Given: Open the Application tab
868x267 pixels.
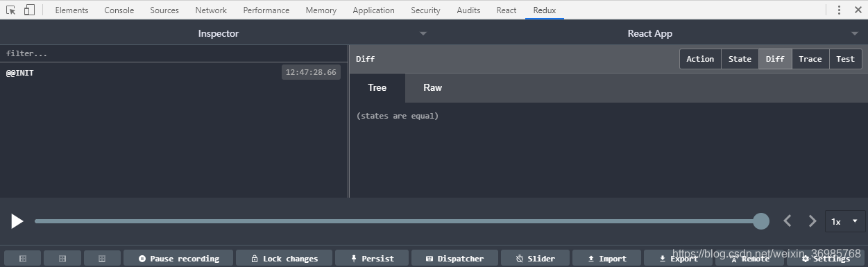Looking at the screenshot, I should (374, 10).
